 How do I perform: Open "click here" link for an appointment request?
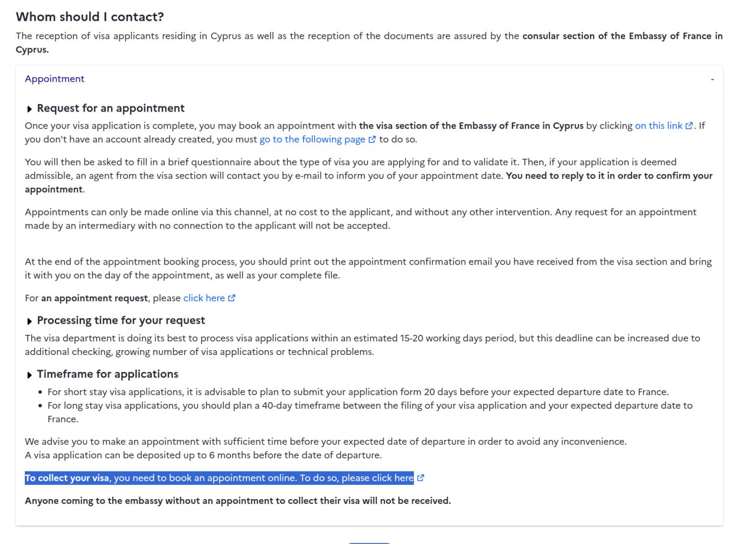(204, 298)
